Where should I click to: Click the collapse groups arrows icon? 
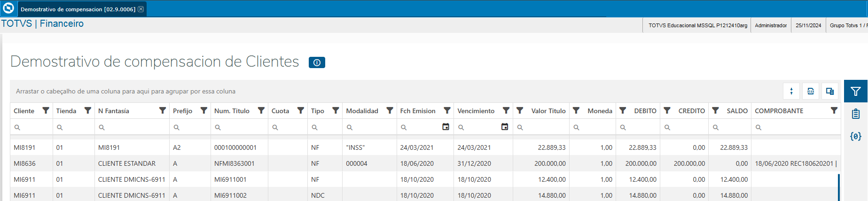point(791,91)
